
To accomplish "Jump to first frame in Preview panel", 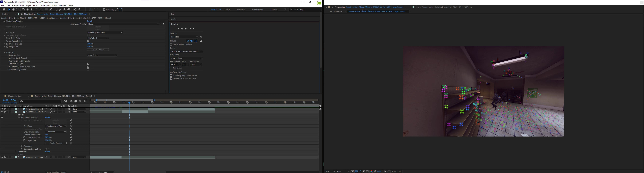I will coord(178,29).
